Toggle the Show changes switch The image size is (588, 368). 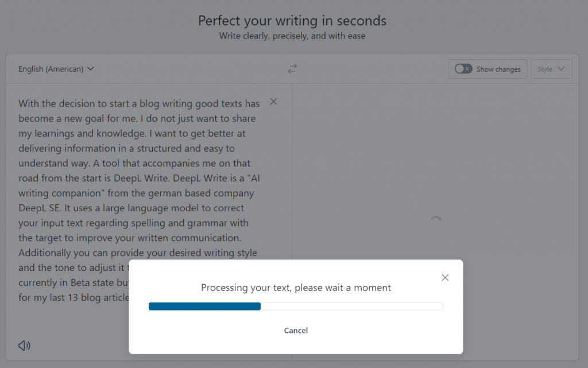tap(463, 69)
